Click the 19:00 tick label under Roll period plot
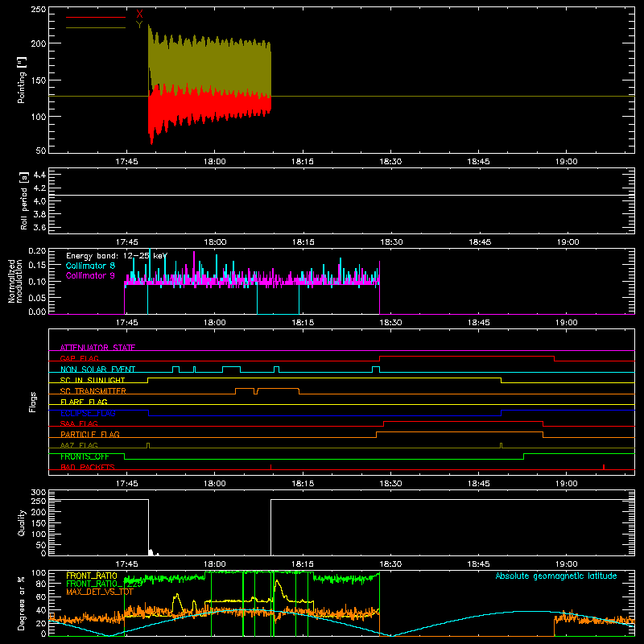This screenshot has width=644, height=644. point(568,242)
